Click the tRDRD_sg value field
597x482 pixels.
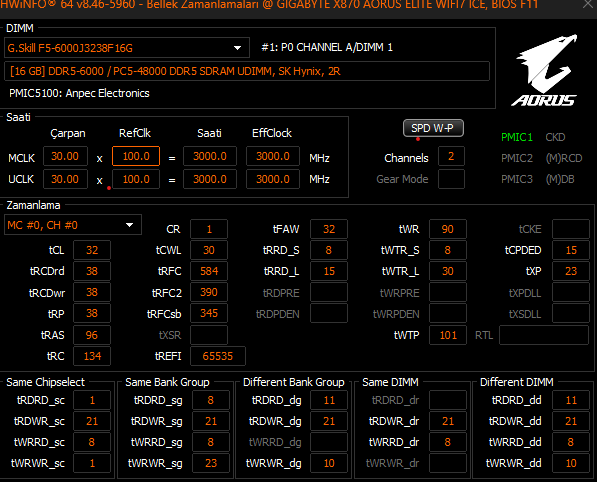click(211, 400)
